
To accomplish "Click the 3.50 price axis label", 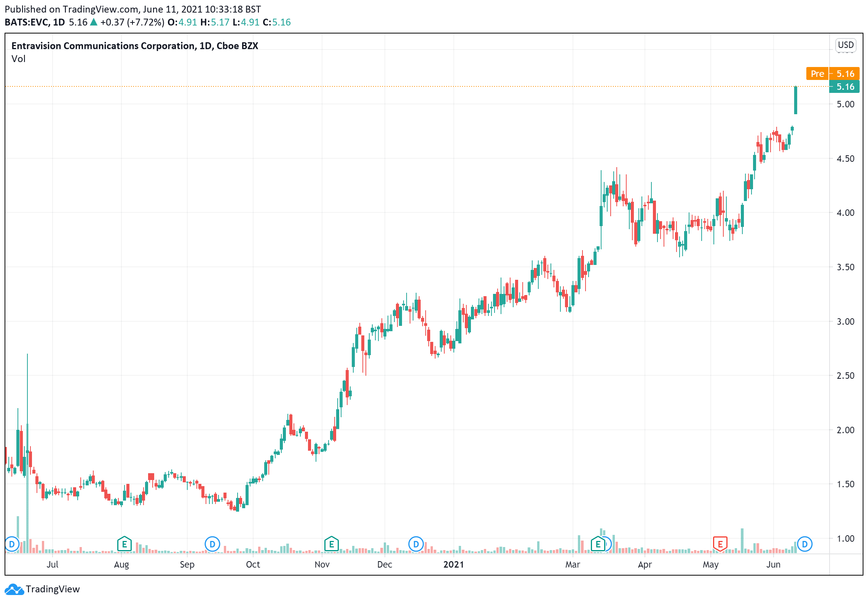I will [846, 267].
